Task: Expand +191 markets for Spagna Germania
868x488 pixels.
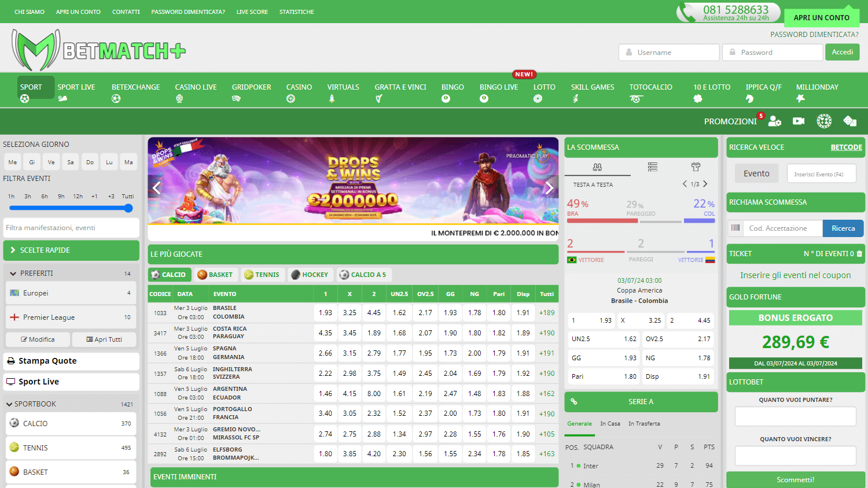Action: (547, 353)
